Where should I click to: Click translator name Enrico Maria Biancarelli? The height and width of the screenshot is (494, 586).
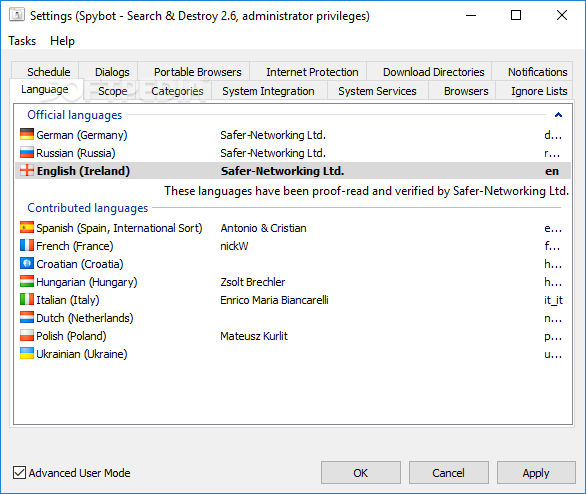click(274, 300)
